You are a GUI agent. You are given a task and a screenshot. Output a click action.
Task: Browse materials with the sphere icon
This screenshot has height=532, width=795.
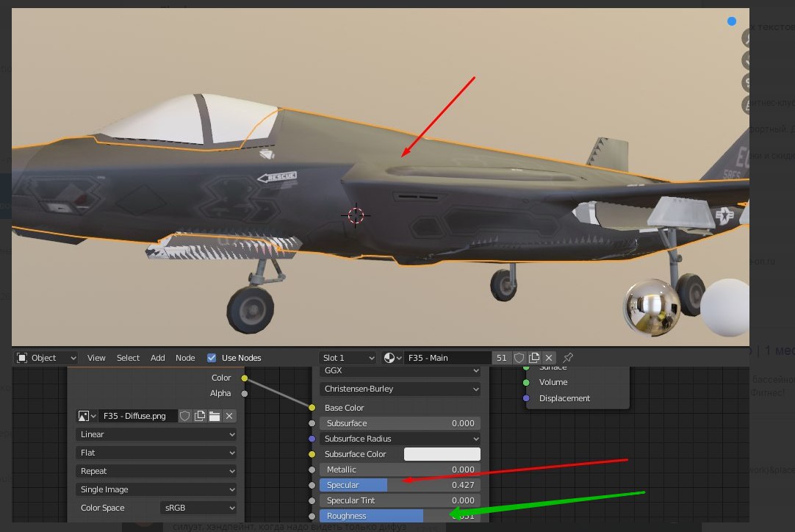[x=392, y=358]
